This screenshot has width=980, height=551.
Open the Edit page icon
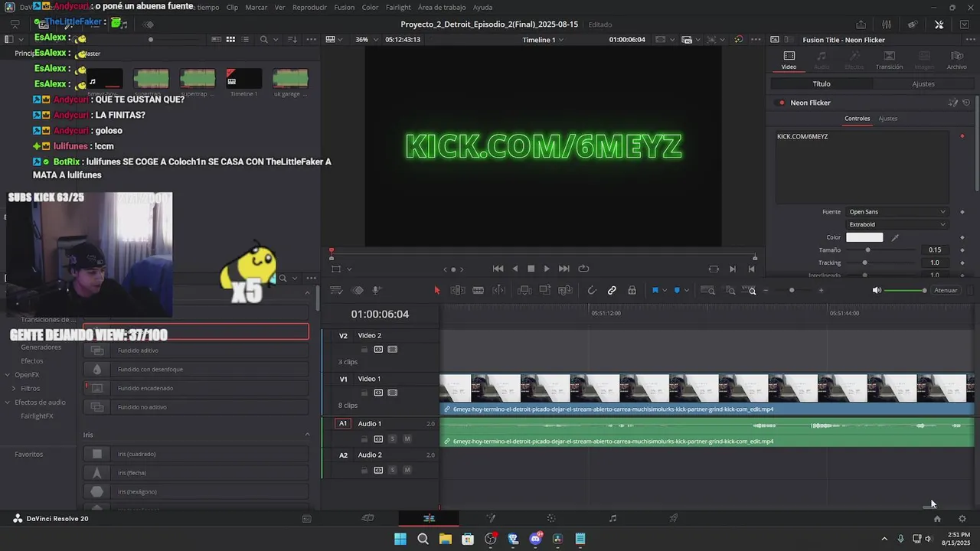click(x=429, y=518)
